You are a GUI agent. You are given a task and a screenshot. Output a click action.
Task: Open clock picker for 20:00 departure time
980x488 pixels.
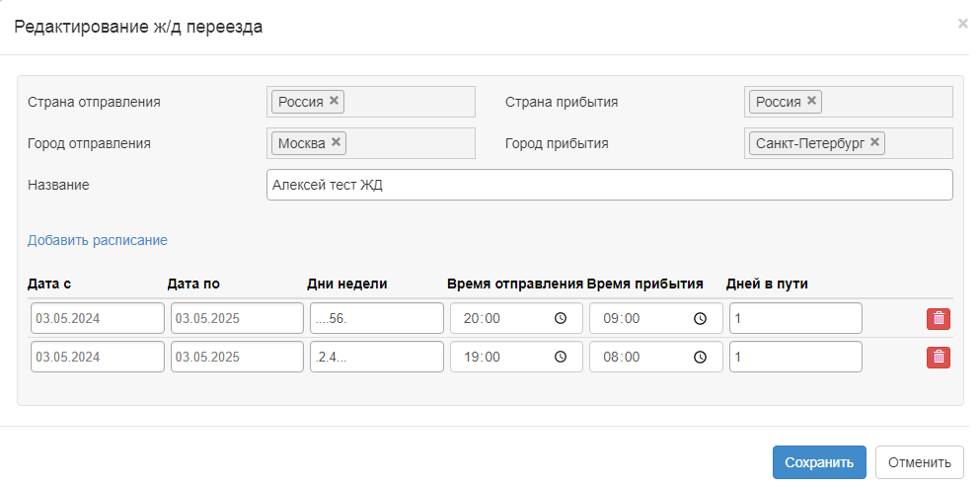coord(561,318)
